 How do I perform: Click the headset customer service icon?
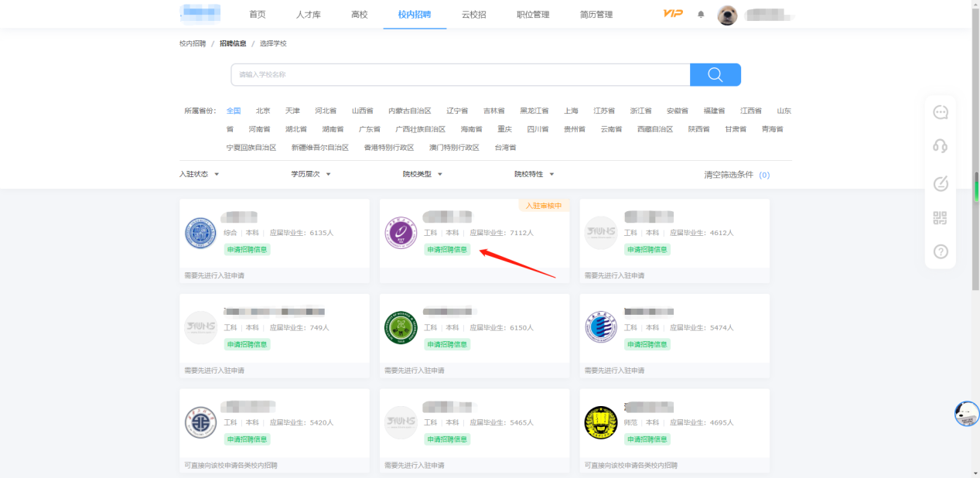[941, 146]
